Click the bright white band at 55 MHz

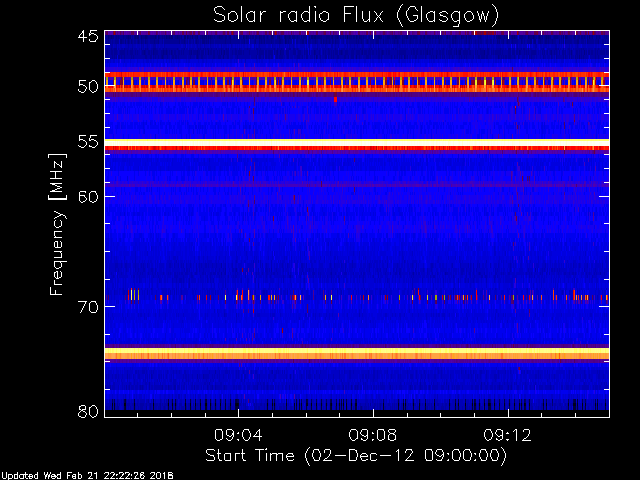click(357, 142)
